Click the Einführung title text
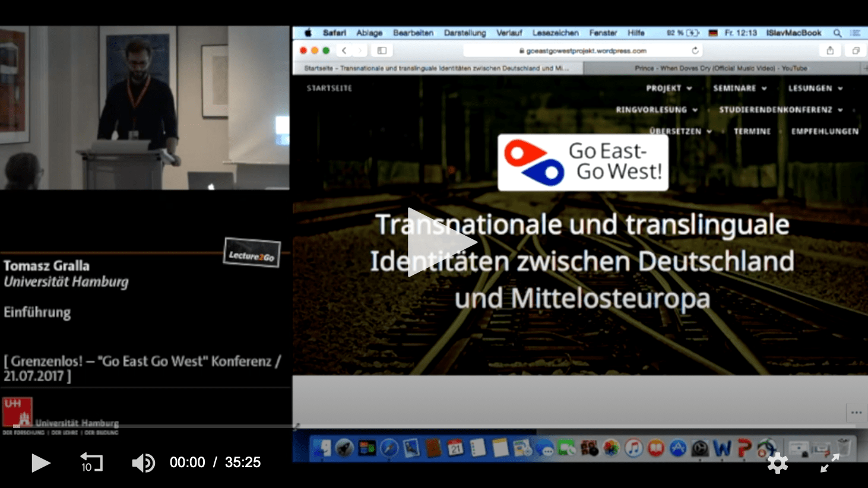Viewport: 868px width, 488px height. click(x=37, y=312)
